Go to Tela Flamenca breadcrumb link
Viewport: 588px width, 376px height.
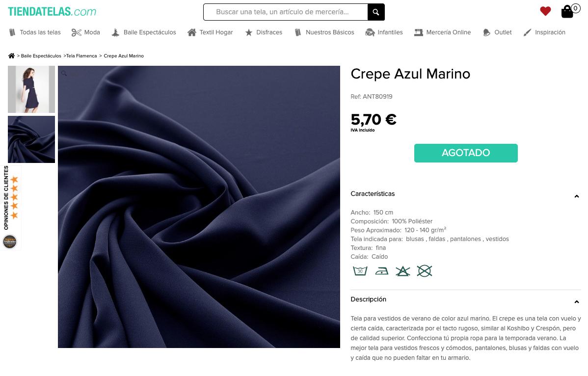81,56
